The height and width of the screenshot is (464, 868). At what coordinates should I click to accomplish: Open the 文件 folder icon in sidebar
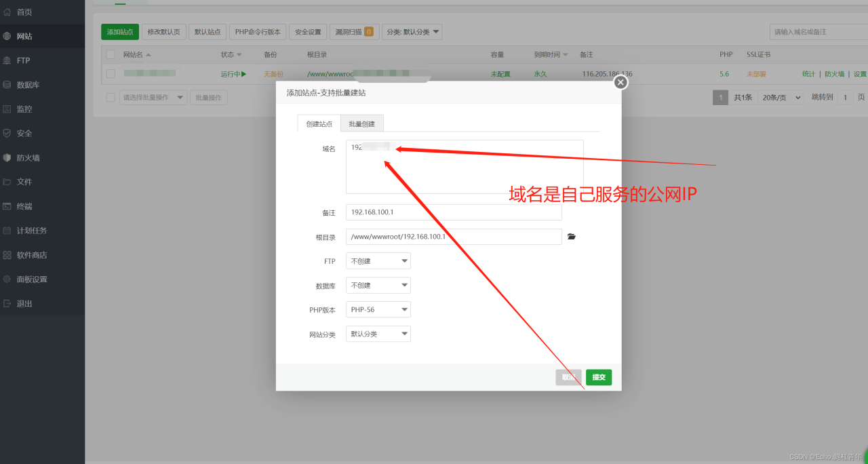7,182
